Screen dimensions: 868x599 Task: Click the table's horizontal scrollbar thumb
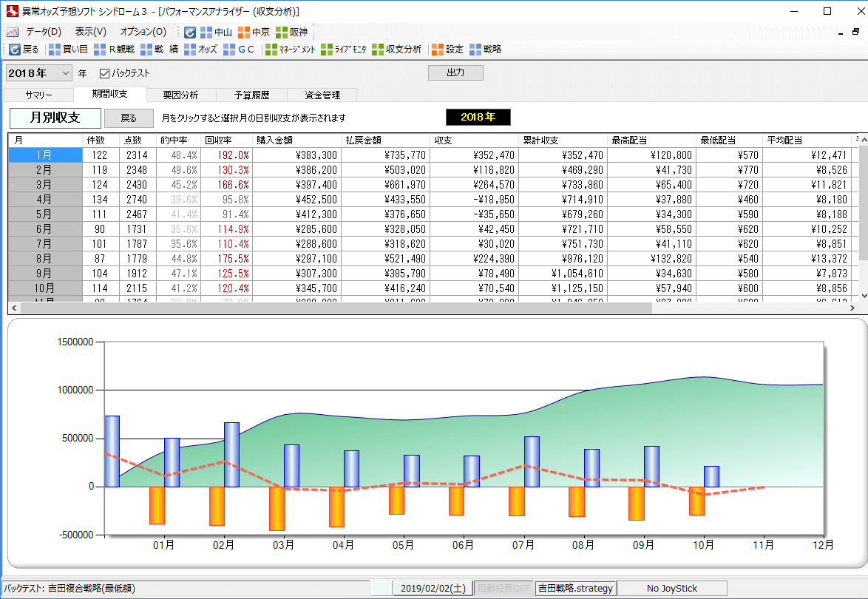pos(336,308)
